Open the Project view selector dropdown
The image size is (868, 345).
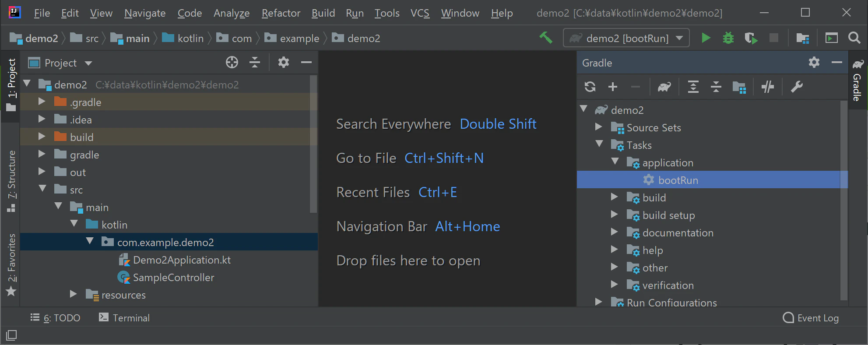pos(88,63)
